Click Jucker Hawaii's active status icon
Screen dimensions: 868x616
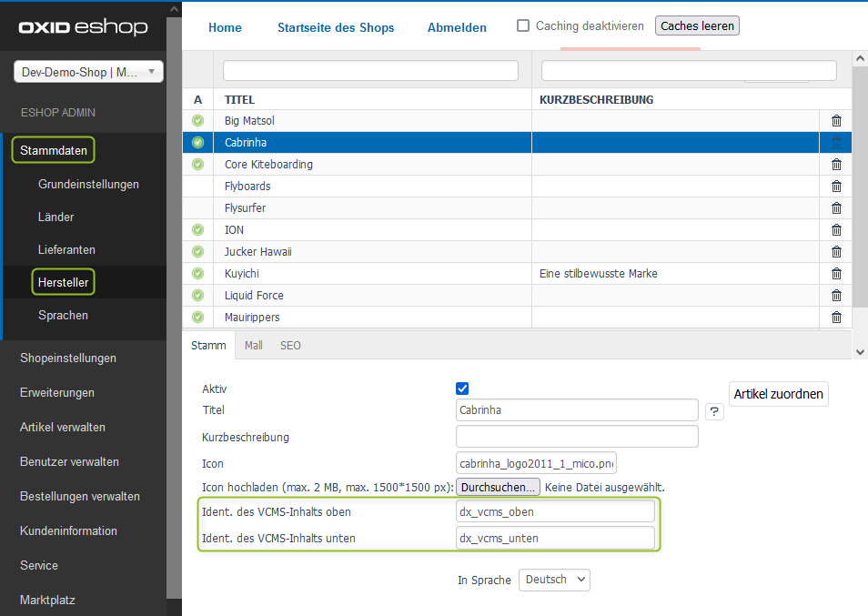(197, 252)
